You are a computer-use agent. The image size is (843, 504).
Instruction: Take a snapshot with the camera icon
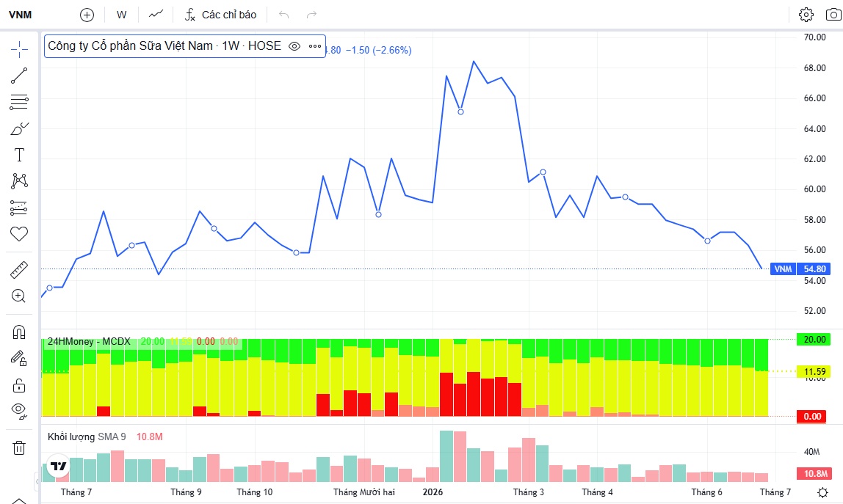833,15
